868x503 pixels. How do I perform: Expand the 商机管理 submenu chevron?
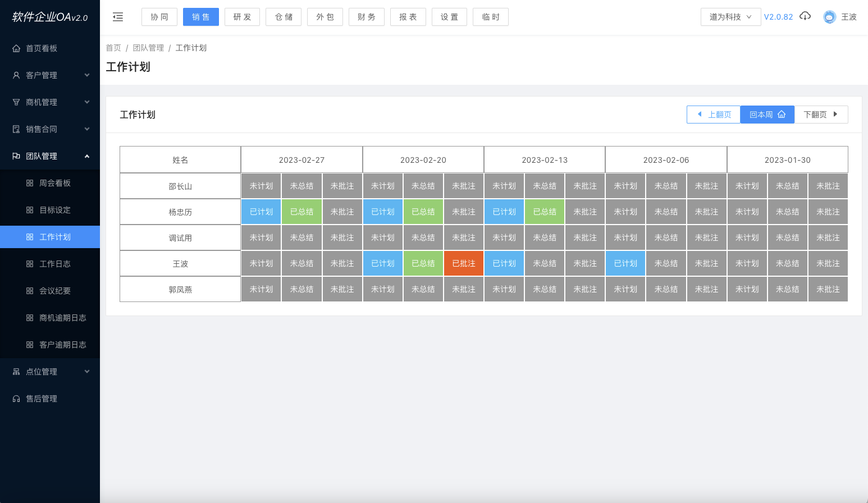point(87,102)
